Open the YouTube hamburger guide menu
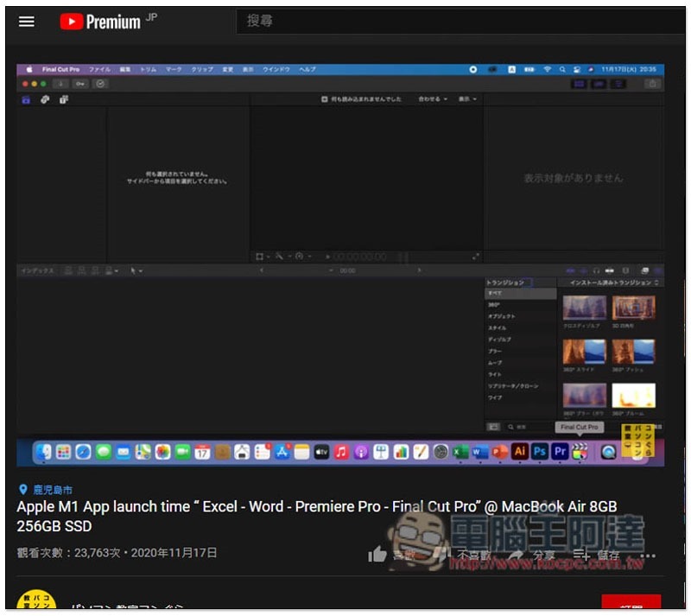 point(27,21)
